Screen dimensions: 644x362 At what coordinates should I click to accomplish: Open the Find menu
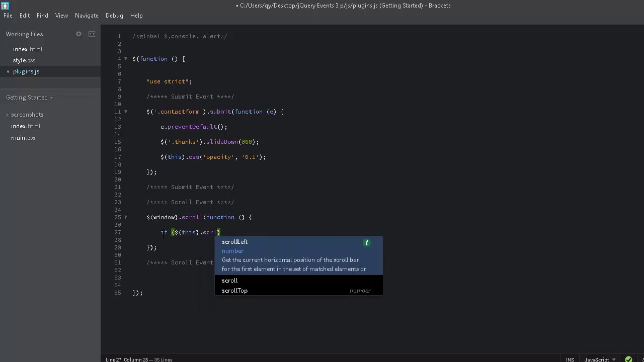(x=42, y=16)
